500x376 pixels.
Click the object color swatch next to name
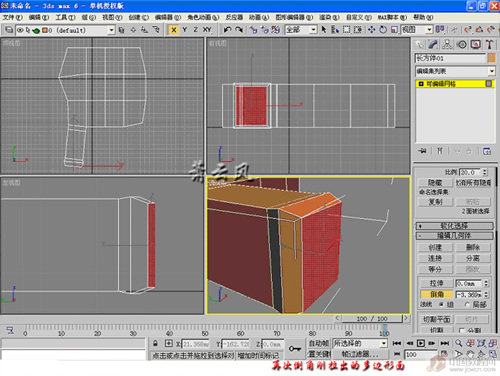(x=492, y=58)
